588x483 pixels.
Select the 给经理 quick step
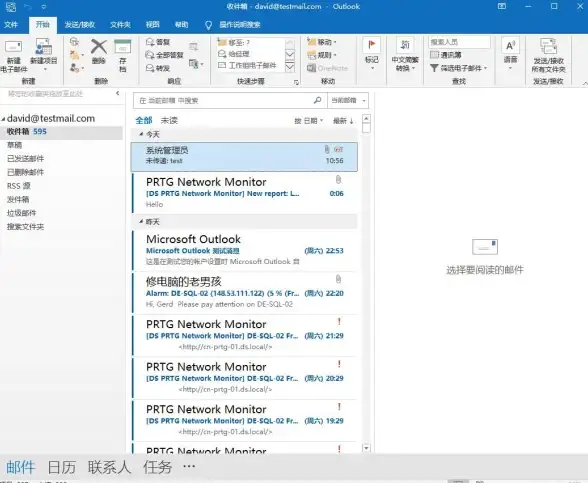pos(234,54)
